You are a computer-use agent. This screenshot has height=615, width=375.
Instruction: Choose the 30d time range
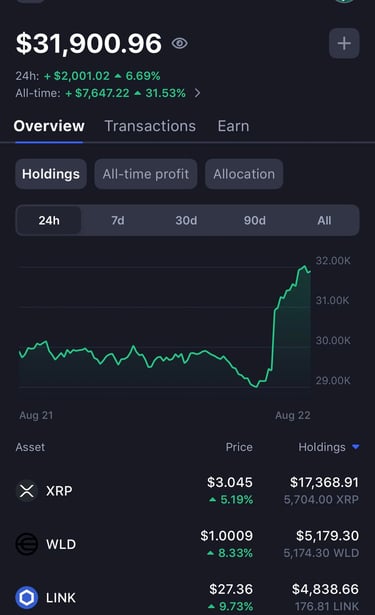186,220
